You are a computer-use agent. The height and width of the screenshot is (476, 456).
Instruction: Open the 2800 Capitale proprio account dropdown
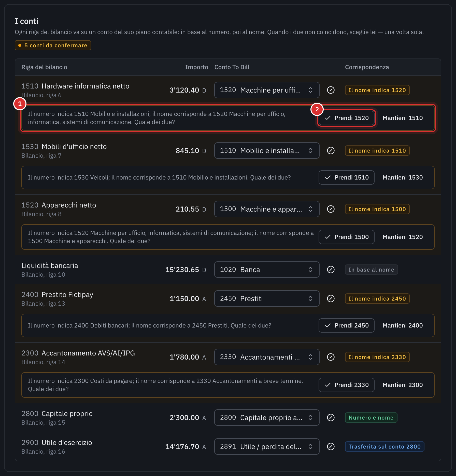click(267, 418)
